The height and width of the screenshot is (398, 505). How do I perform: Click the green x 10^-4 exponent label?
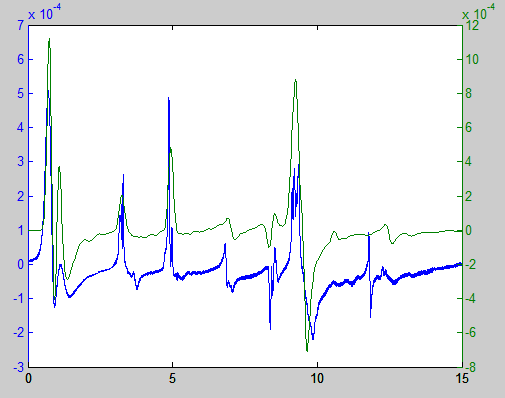[x=478, y=12]
